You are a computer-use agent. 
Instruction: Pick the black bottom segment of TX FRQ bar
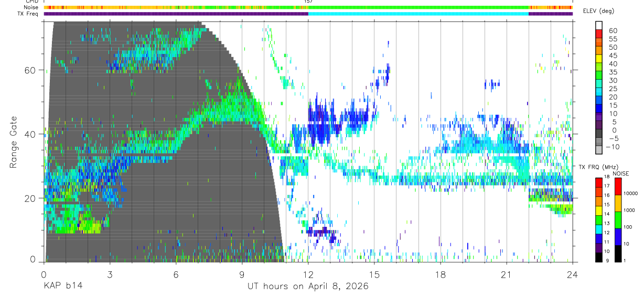(x=598, y=257)
